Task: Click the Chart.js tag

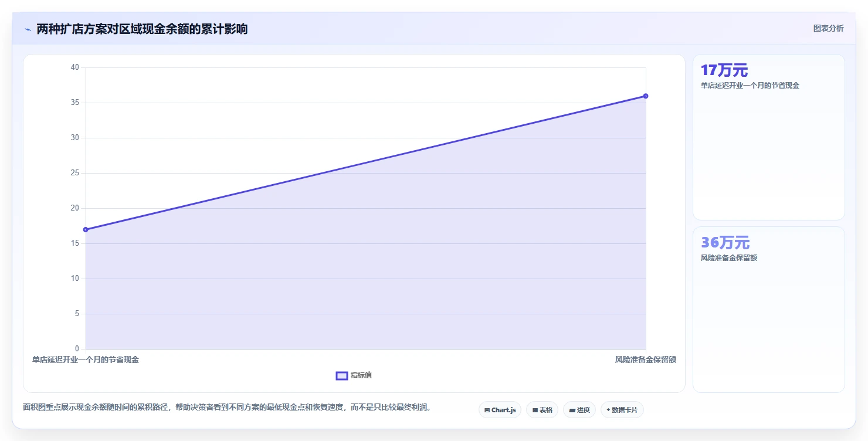Action: [x=500, y=410]
